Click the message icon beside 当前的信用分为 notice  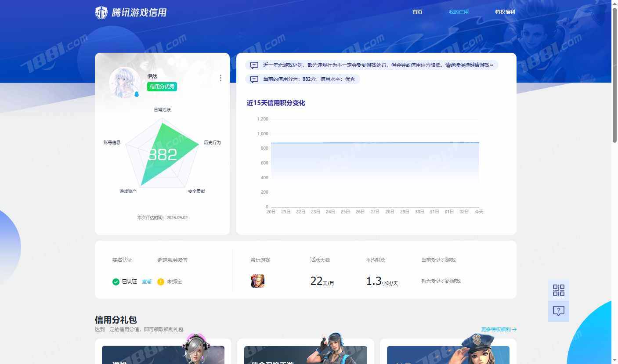(x=254, y=79)
